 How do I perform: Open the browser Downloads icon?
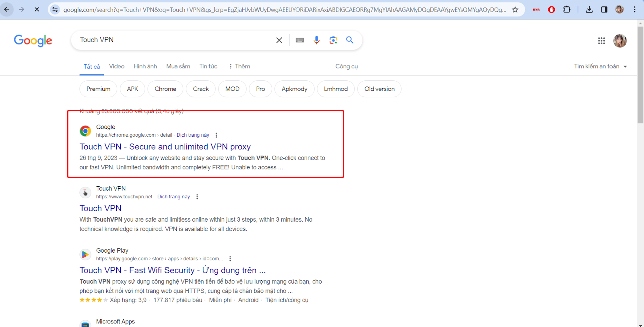pyautogui.click(x=589, y=9)
